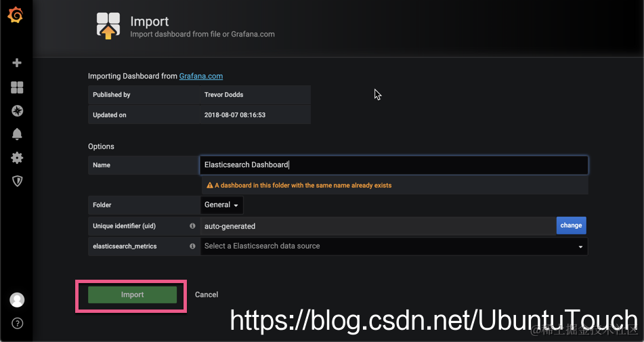Open the user profile avatar
The height and width of the screenshot is (342, 644).
(17, 300)
